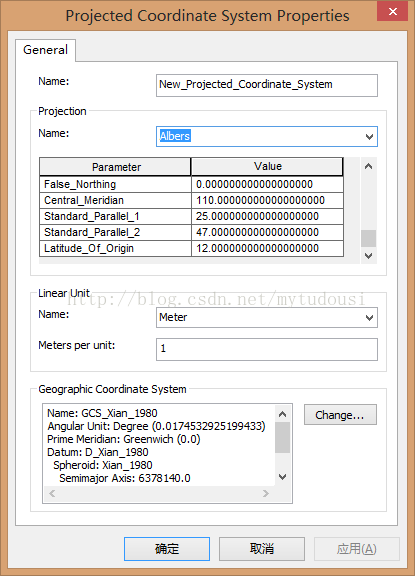The image size is (415, 576).
Task: Click the Change... button for geographic coordinate system
Action: 340,415
